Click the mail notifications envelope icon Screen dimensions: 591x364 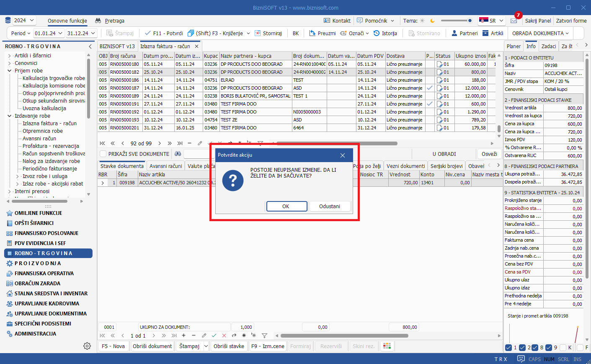tap(514, 21)
